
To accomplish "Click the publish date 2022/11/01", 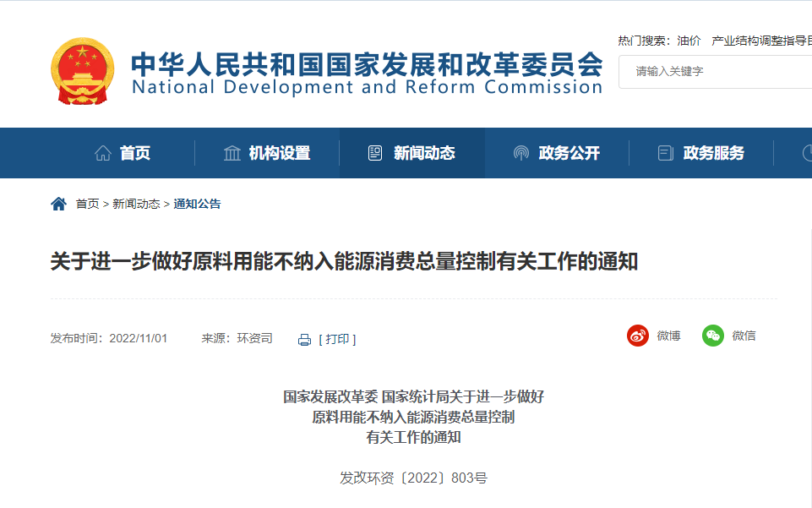I will pyautogui.click(x=139, y=339).
